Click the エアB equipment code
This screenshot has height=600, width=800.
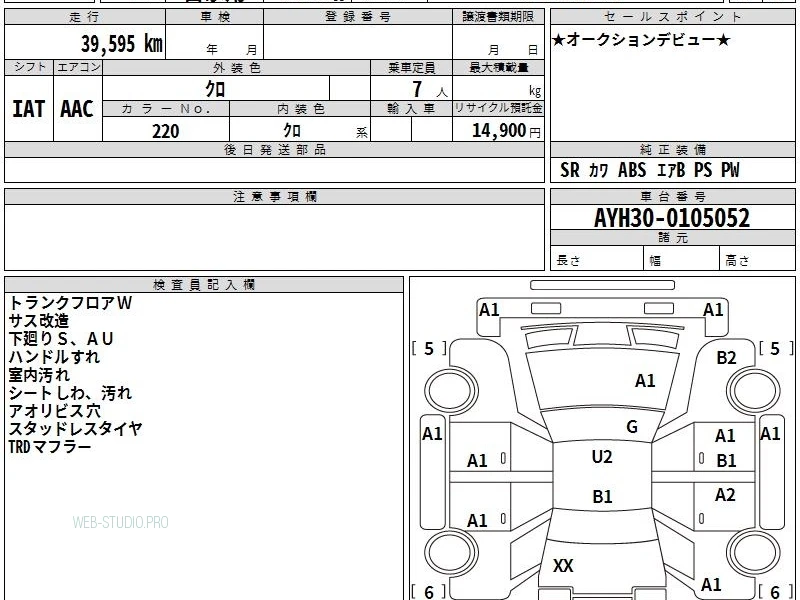click(670, 170)
